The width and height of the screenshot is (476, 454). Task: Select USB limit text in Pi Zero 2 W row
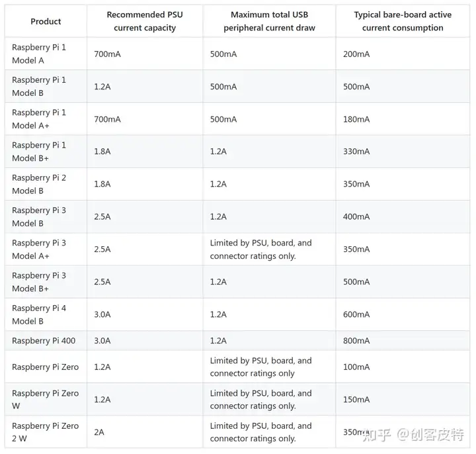coord(260,431)
